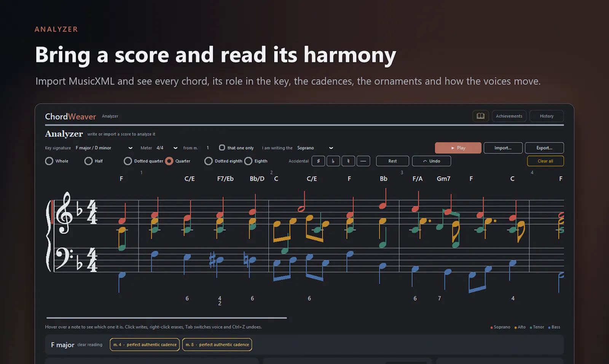Screen dimensions: 609x364
Task: Click the m. 4 perfect authentic cadence tag
Action: coord(145,345)
